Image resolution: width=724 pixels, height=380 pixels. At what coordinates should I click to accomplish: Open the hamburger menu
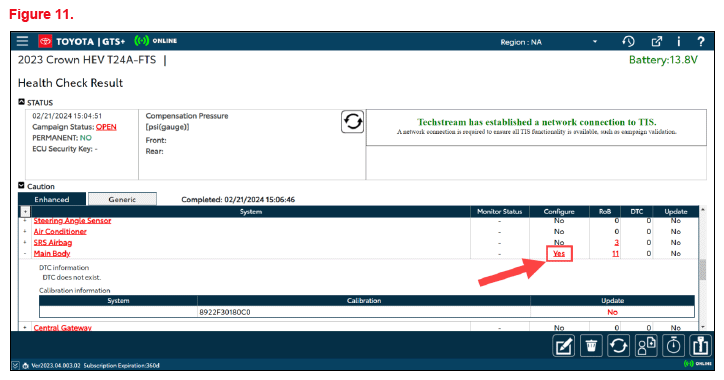pos(22,41)
